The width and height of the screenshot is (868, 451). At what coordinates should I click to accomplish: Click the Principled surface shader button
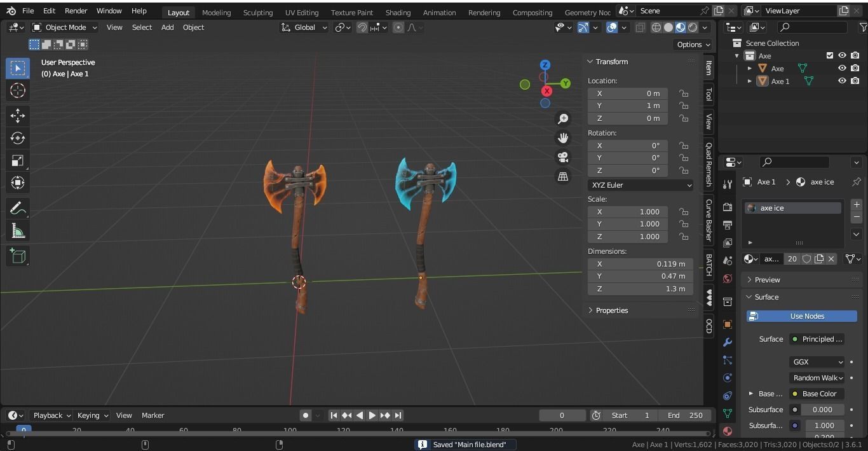pyautogui.click(x=817, y=339)
